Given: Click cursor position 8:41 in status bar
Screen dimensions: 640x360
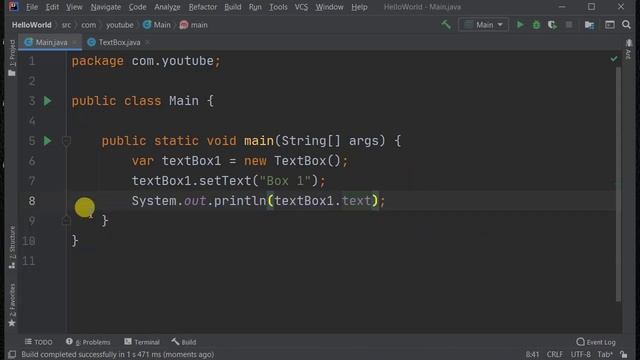Looking at the screenshot, I should point(532,354).
